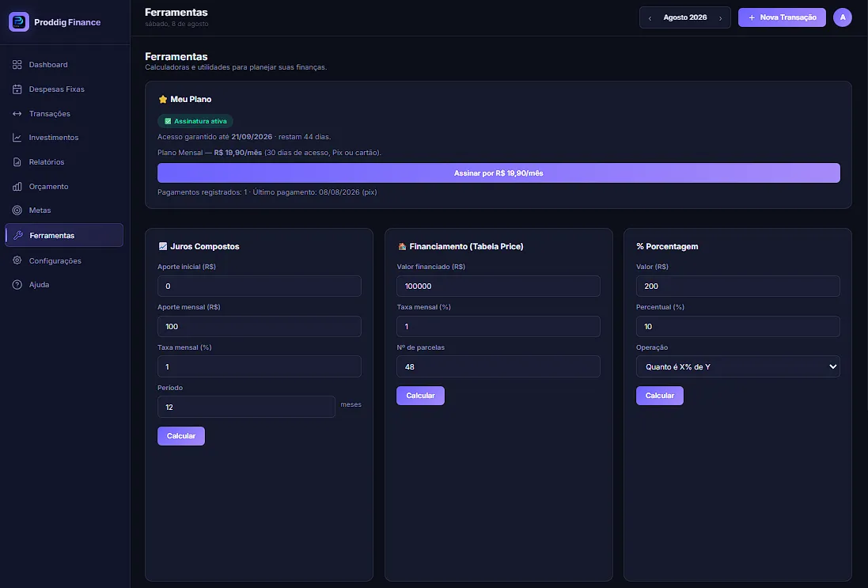Click the Despesas Fixas calendar icon

(17, 89)
